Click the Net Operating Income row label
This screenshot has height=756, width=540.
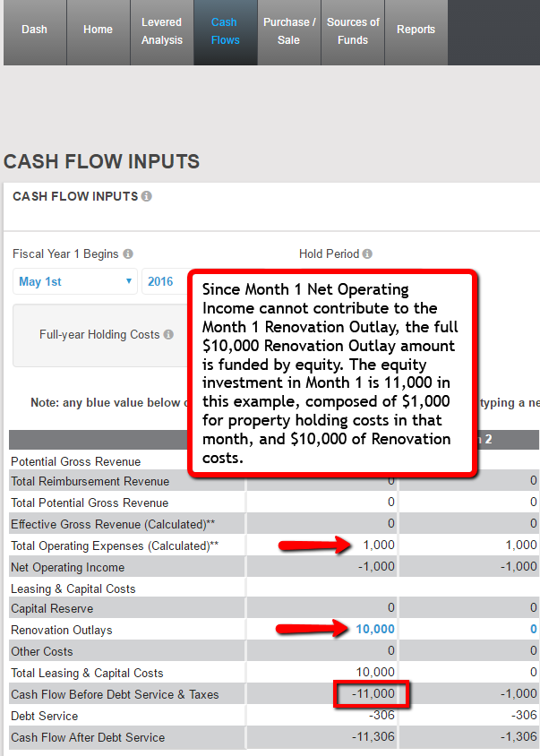[x=67, y=567]
